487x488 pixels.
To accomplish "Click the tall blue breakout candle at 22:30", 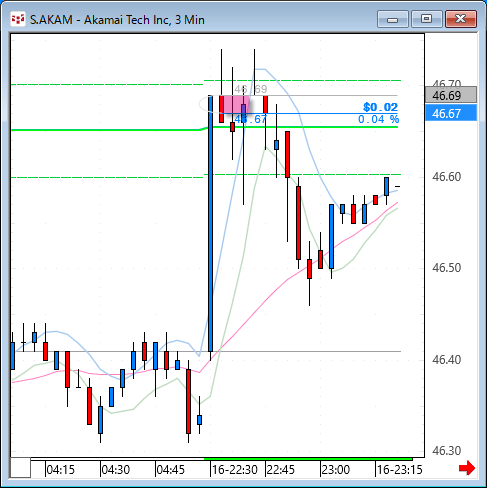I will 210,224.
